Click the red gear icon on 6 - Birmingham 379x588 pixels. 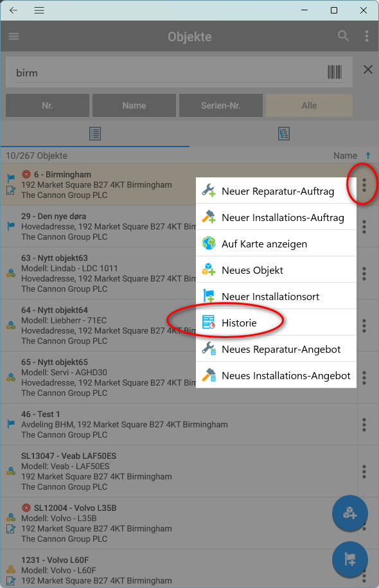coord(26,174)
